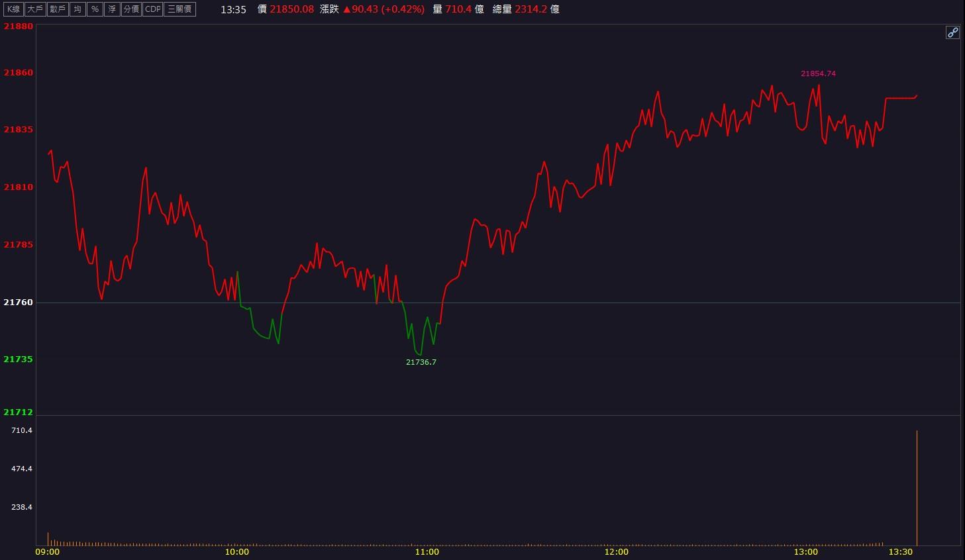Screen dimensions: 965x560
Task: Select the 大戶 toolbar button
Action: [35, 9]
